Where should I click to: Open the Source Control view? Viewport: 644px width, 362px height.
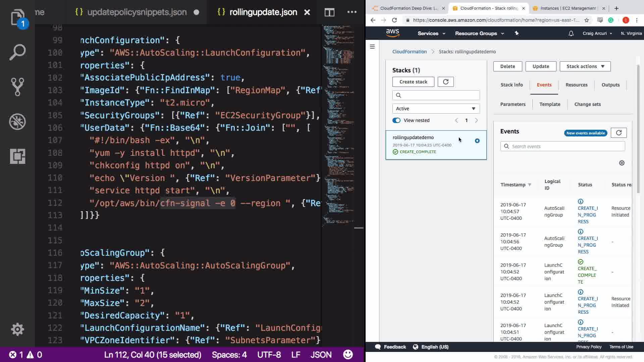17,87
